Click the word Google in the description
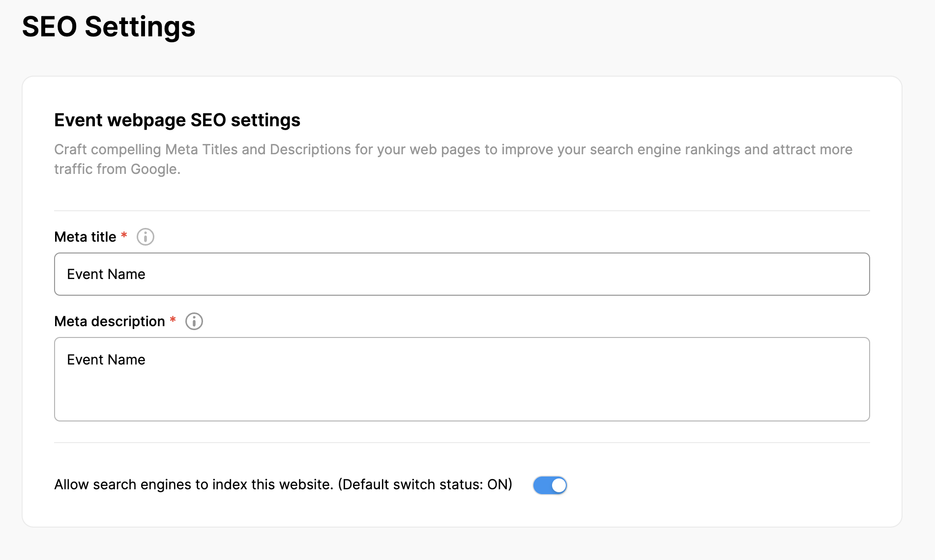 [x=153, y=169]
